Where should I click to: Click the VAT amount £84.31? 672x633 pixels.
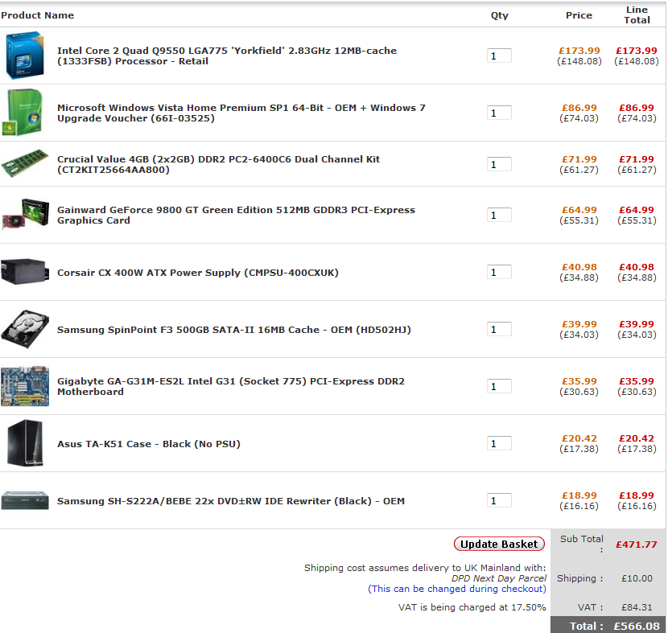637,607
